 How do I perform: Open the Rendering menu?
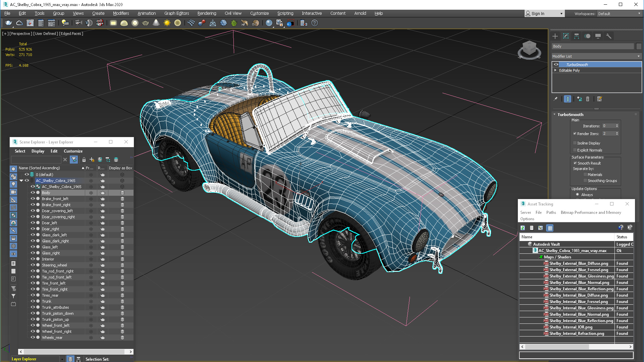coord(207,13)
